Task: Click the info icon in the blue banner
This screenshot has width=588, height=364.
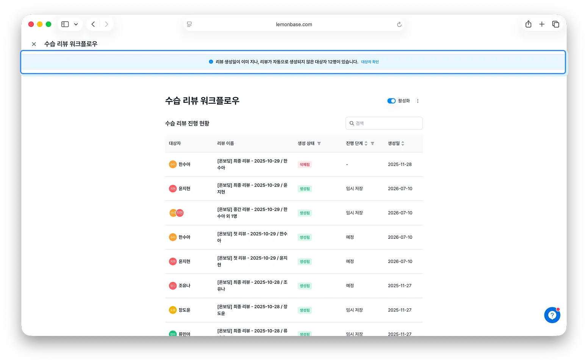Action: coord(211,62)
